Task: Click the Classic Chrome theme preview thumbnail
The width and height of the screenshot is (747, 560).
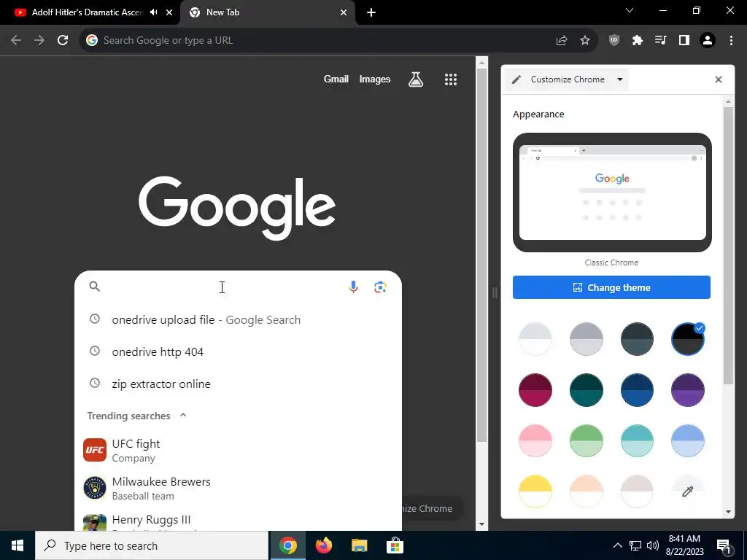Action: pos(612,192)
